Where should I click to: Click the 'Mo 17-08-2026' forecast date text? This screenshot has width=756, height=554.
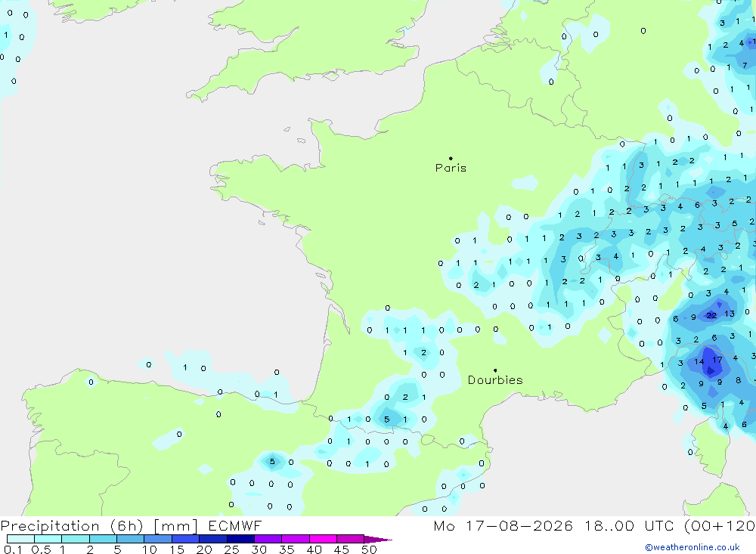[503, 525]
